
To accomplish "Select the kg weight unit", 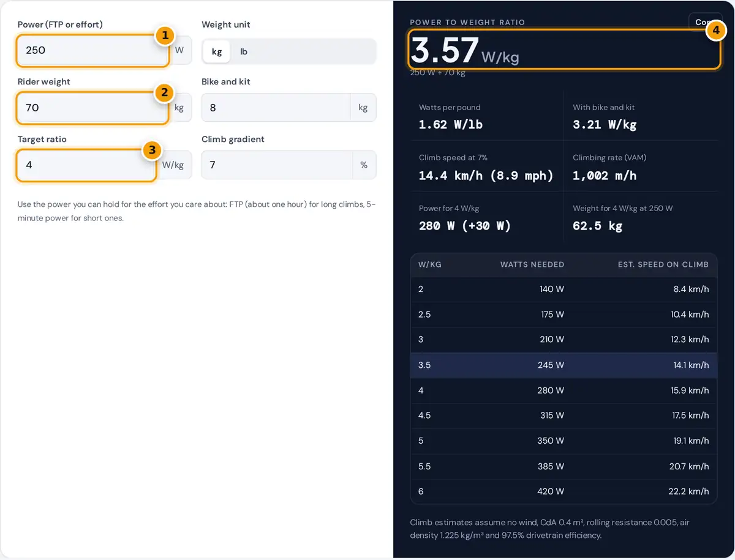I will (217, 51).
